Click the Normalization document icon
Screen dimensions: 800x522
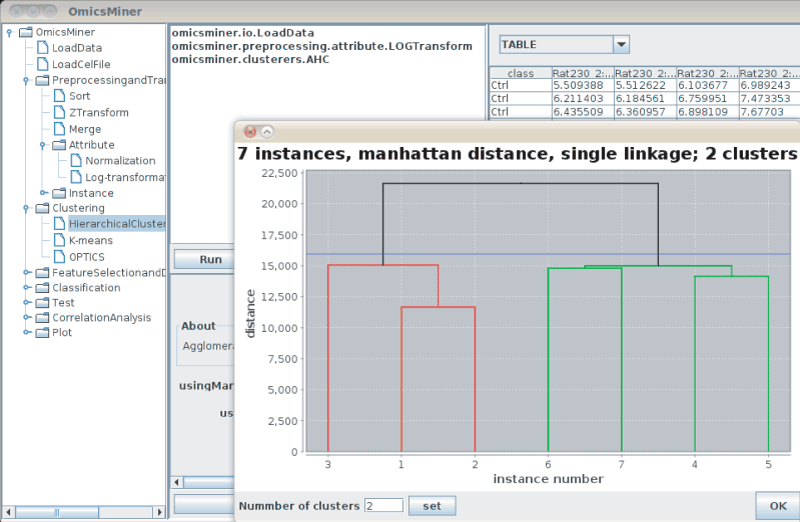[x=76, y=161]
